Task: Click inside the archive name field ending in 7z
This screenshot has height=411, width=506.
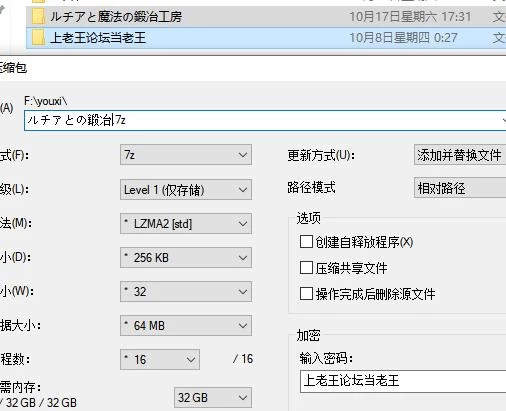Action: point(265,120)
